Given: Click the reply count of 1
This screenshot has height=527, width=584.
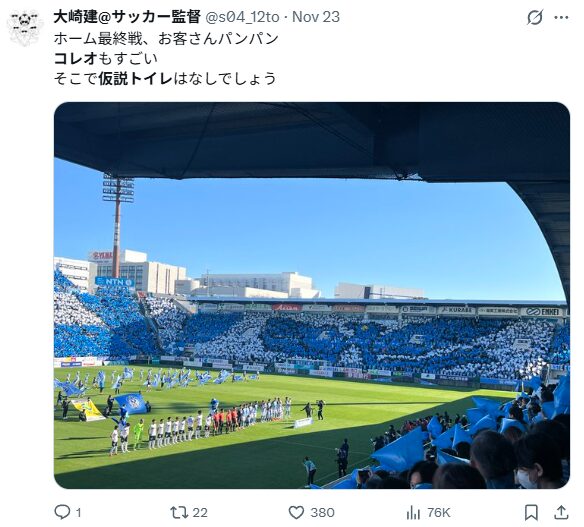Looking at the screenshot, I should (x=78, y=513).
